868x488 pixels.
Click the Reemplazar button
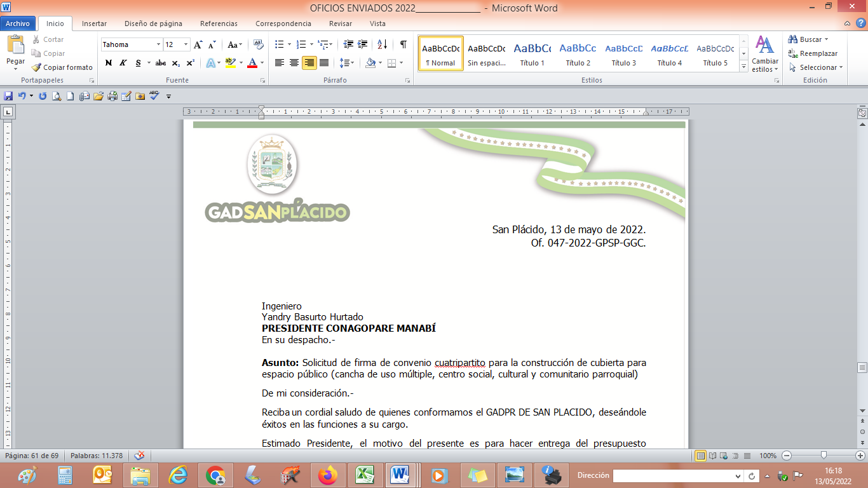coord(813,53)
